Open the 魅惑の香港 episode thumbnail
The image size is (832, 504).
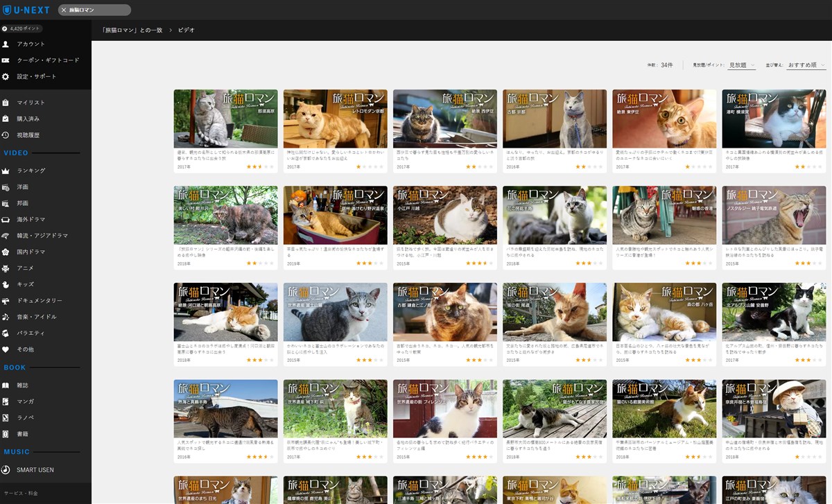[x=664, y=215]
